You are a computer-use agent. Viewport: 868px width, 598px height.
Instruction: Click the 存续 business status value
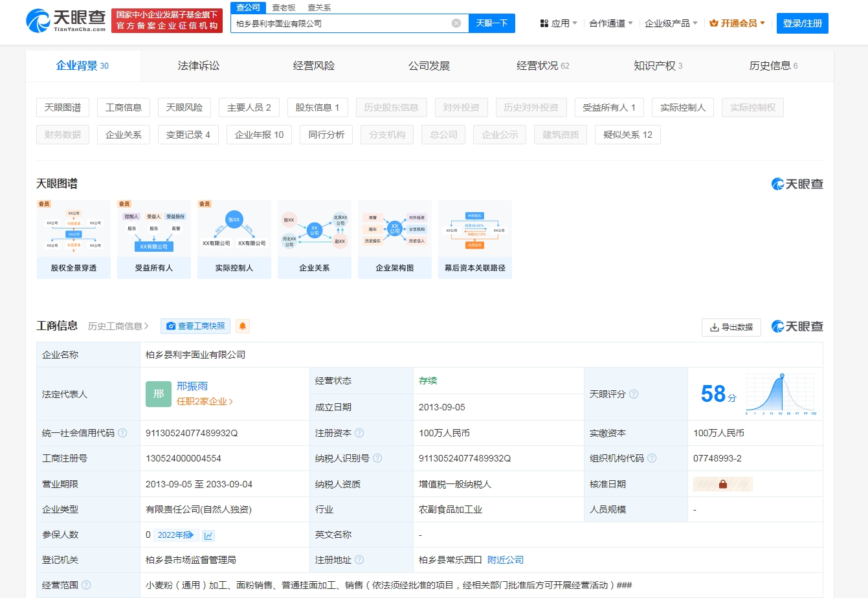(x=428, y=381)
